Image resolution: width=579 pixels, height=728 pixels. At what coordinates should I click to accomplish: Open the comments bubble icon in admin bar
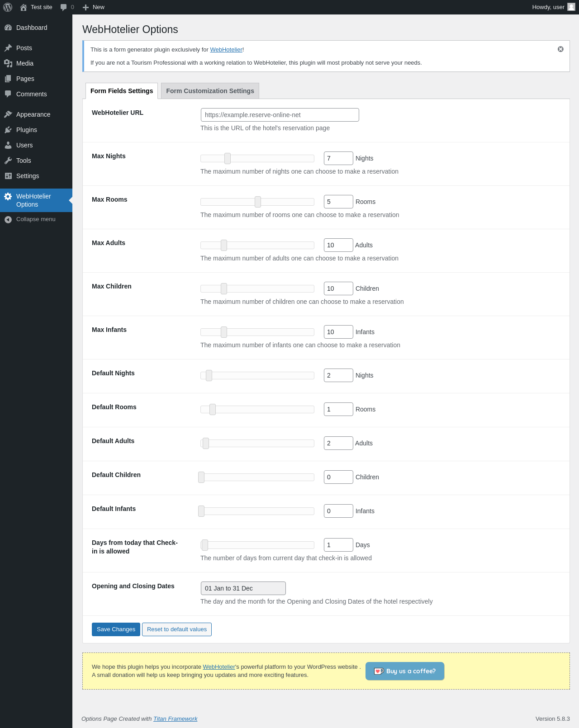(x=64, y=7)
